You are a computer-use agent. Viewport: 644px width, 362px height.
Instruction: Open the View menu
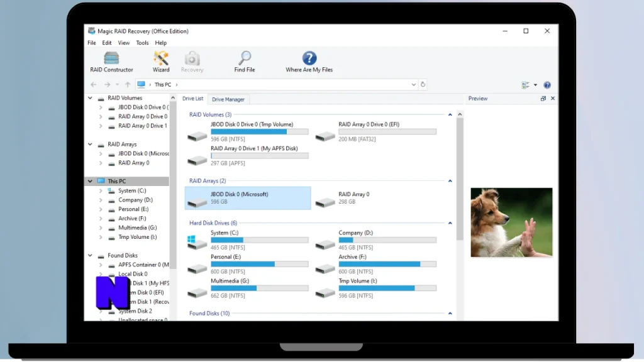click(x=124, y=43)
